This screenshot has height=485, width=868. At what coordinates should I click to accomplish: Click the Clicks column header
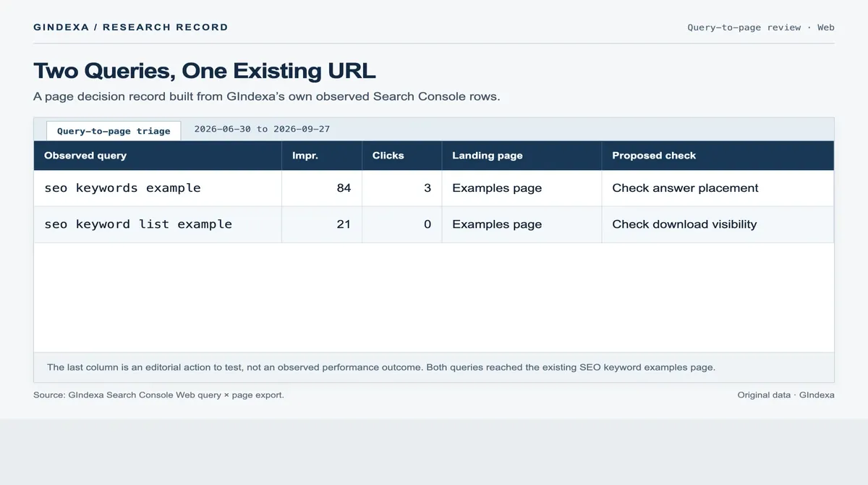(x=402, y=156)
